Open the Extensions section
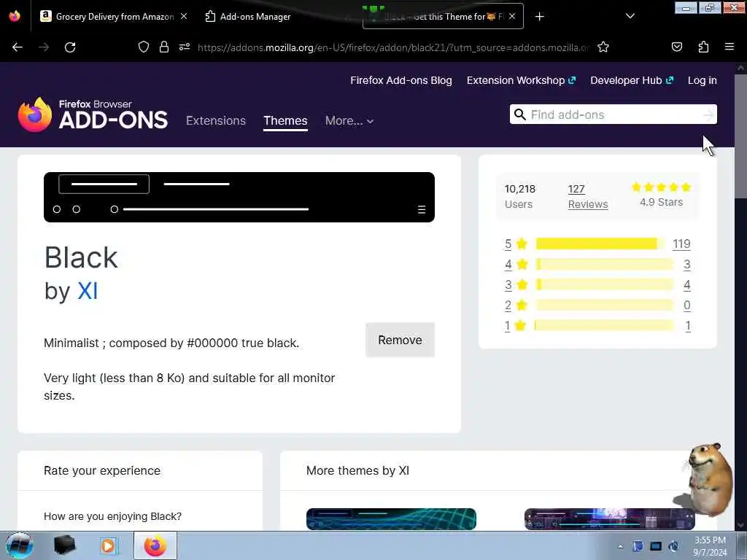 point(216,120)
